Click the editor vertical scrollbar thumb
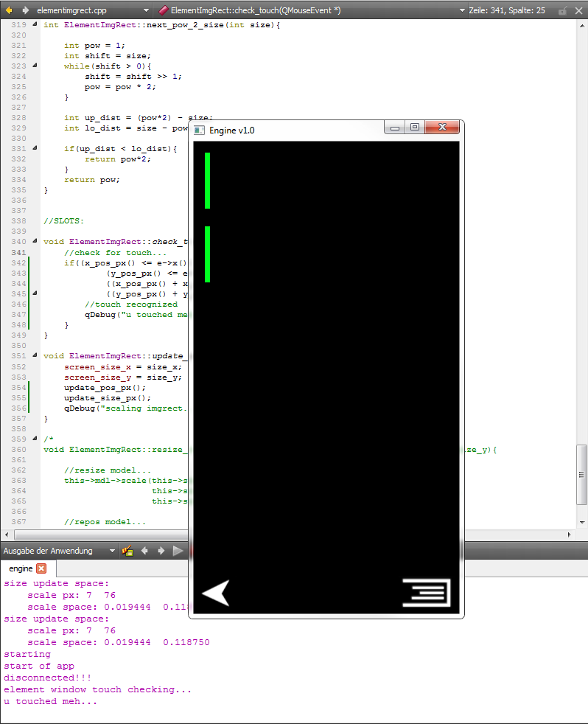The image size is (588, 724). [581, 475]
